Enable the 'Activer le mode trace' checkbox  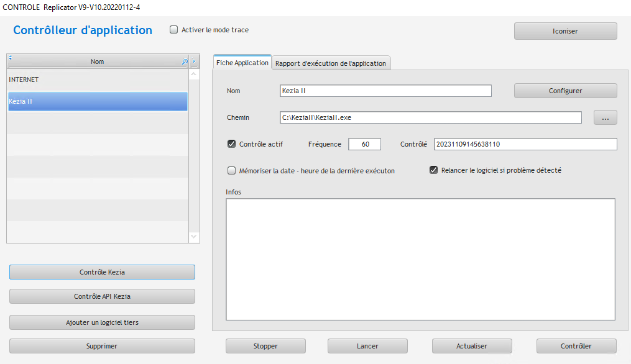[174, 30]
